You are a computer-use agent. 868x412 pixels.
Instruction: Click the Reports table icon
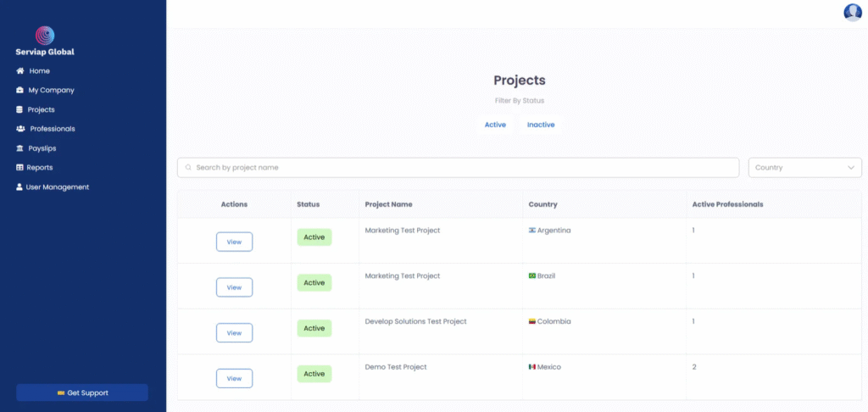[20, 168]
